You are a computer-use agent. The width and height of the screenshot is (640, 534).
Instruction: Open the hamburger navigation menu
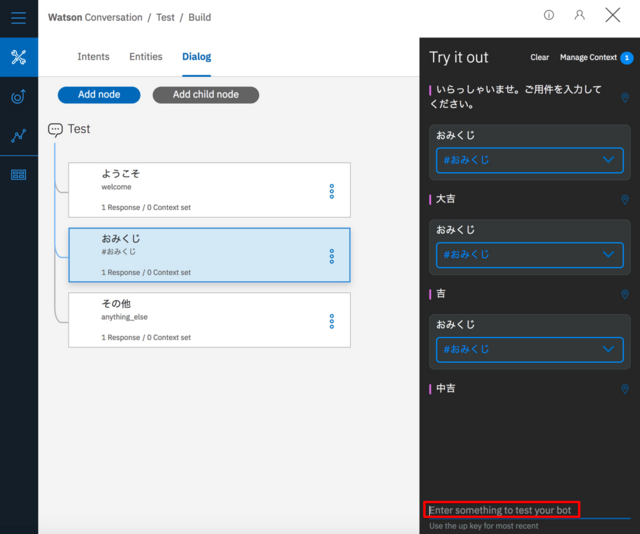point(18,18)
